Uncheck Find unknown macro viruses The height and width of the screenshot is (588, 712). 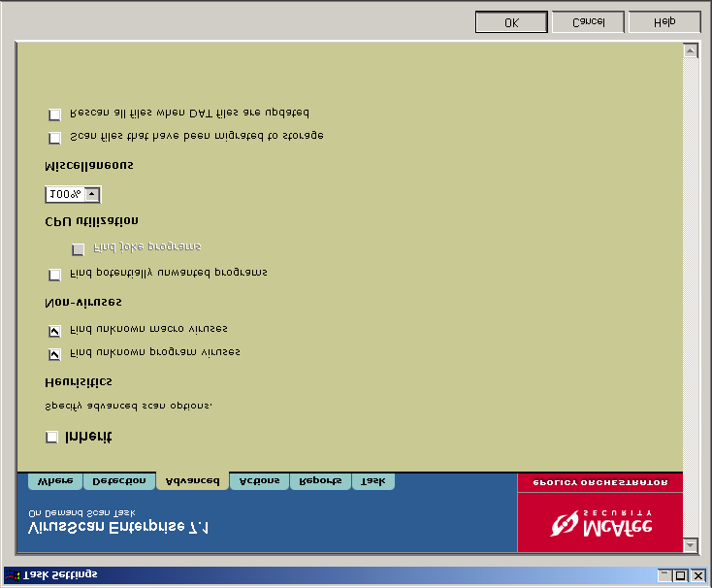tap(54, 331)
